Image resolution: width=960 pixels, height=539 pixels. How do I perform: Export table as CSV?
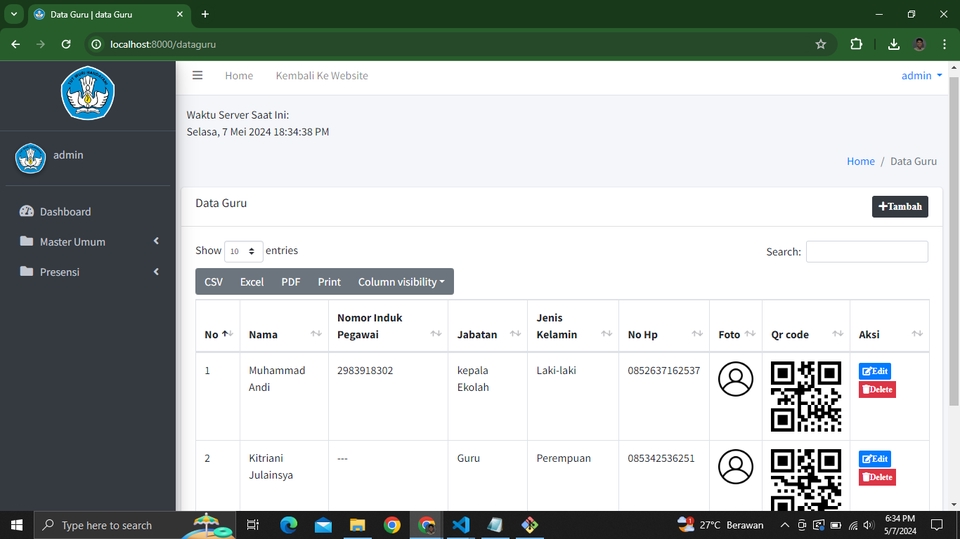[x=214, y=282]
